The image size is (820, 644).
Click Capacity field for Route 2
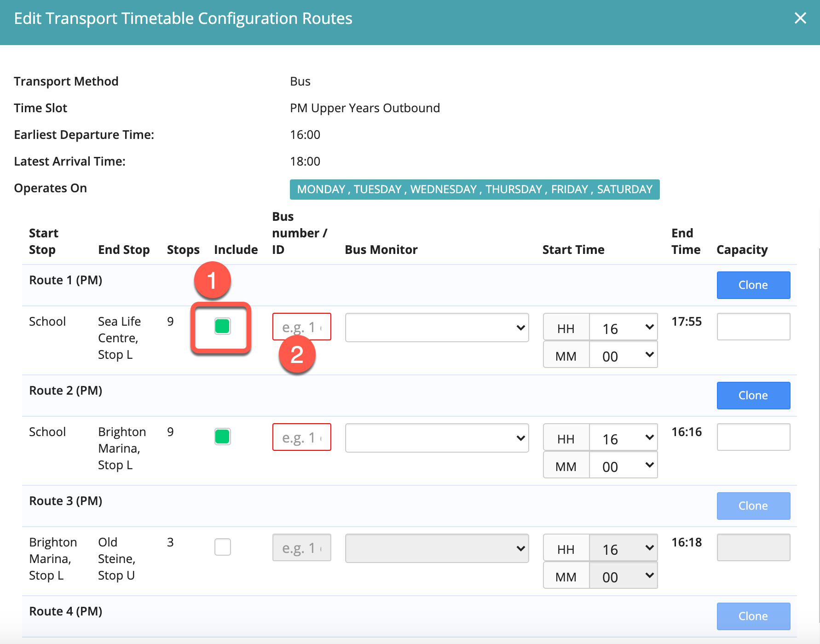pyautogui.click(x=753, y=437)
